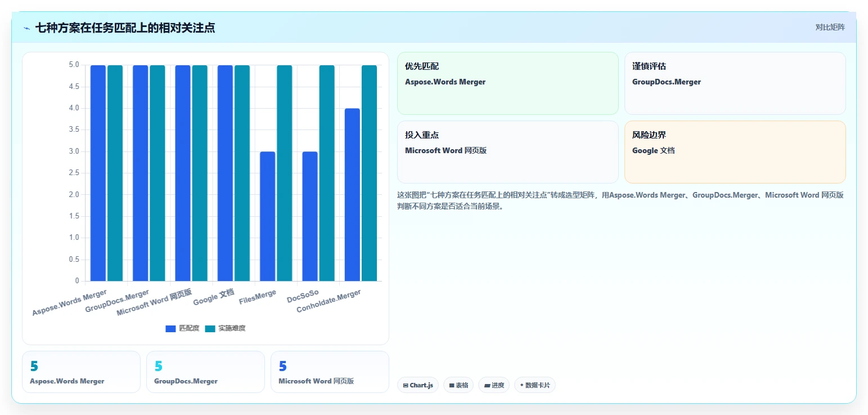Select the Chart.js tag chip

[418, 385]
